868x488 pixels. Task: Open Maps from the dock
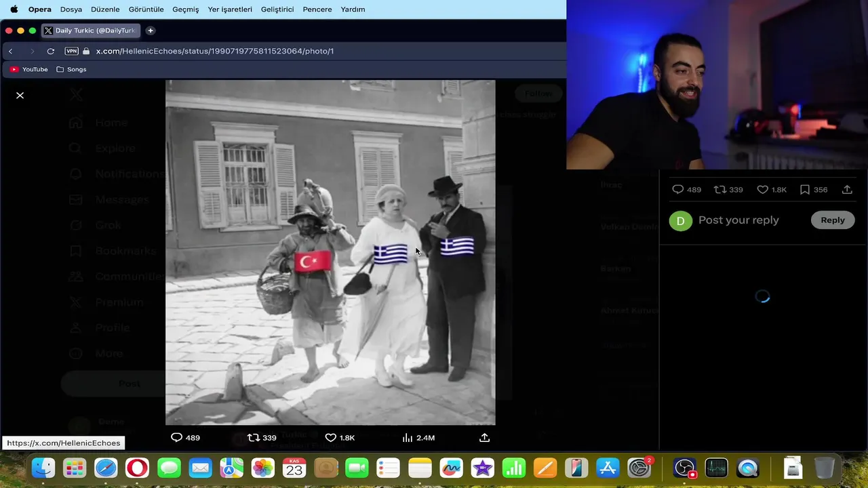(x=231, y=468)
